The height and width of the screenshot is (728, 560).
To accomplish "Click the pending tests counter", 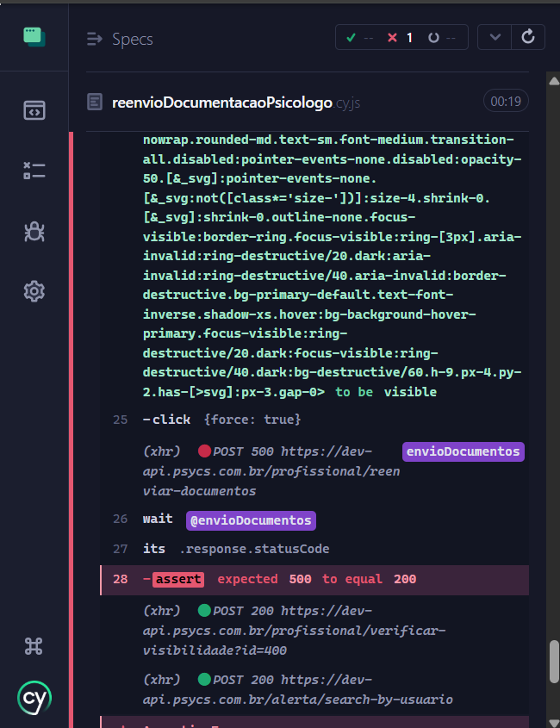I will click(446, 38).
